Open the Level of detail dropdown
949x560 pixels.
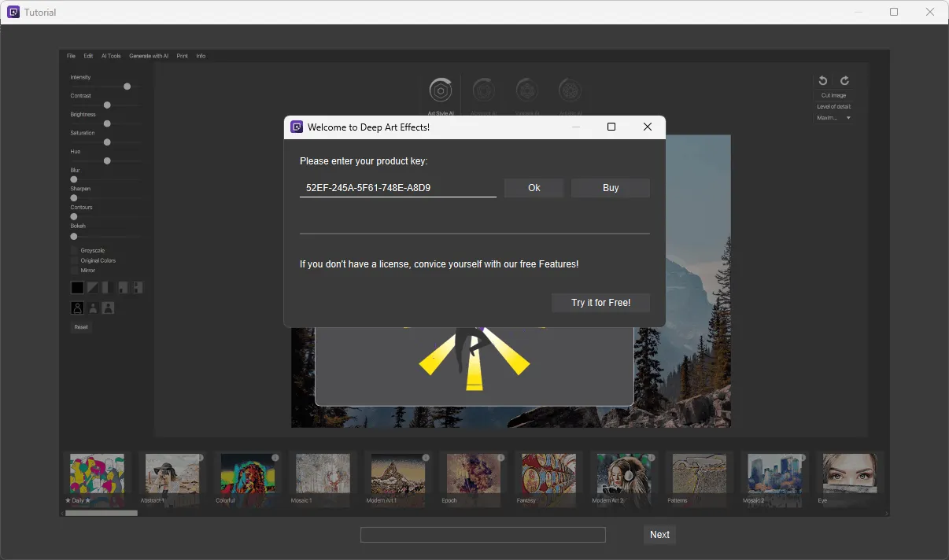[834, 118]
